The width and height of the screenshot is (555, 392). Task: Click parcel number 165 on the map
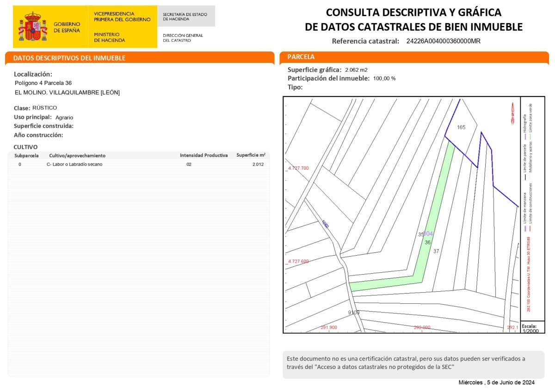tap(461, 128)
